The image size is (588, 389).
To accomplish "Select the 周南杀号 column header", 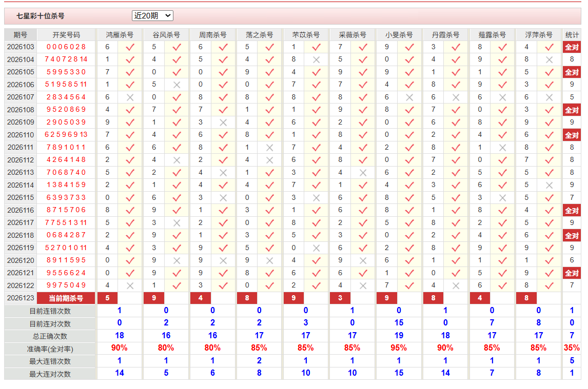I will tap(212, 35).
